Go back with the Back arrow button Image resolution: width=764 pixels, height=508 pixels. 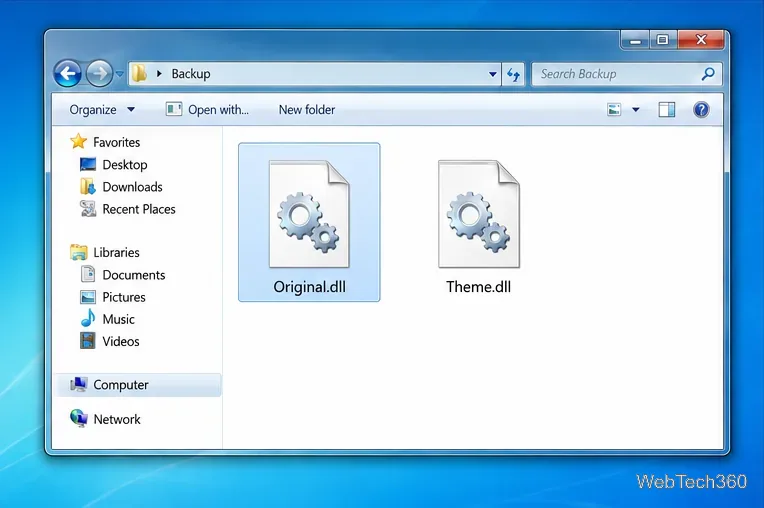(68, 74)
